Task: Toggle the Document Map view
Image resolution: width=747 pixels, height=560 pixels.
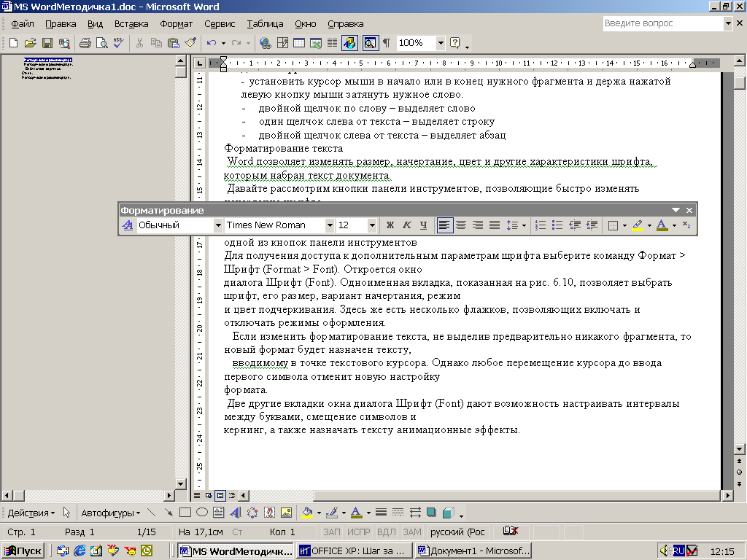Action: click(370, 43)
